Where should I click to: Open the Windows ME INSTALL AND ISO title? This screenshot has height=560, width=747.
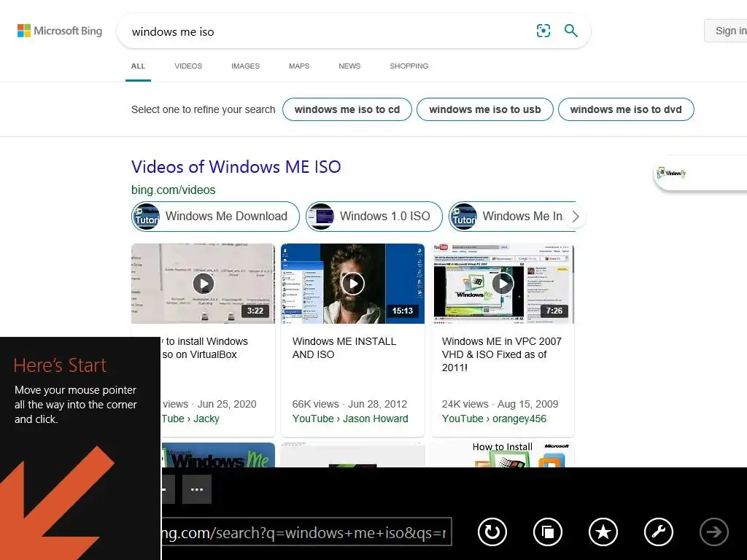point(344,348)
